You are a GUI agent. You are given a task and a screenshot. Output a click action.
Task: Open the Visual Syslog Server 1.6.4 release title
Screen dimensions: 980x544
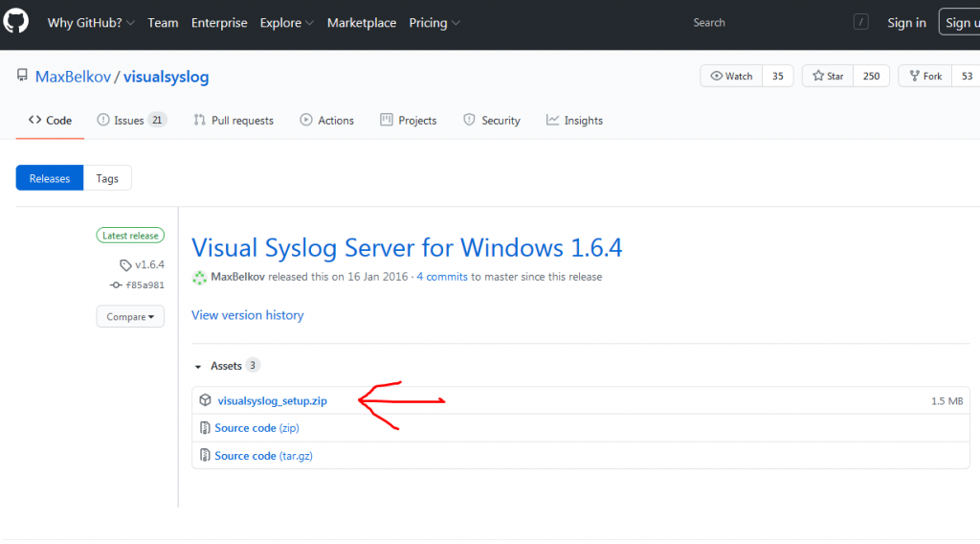(407, 248)
